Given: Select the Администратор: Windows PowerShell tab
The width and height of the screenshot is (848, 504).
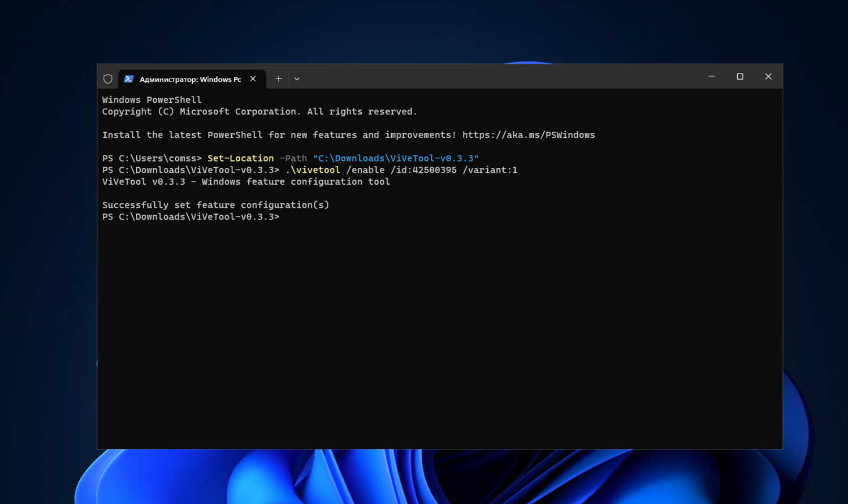Looking at the screenshot, I should click(x=192, y=79).
